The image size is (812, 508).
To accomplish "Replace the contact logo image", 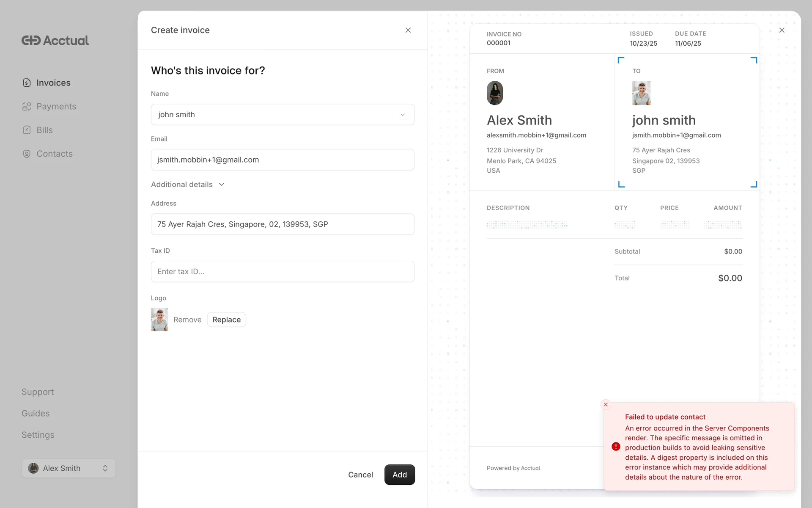I will (226, 320).
